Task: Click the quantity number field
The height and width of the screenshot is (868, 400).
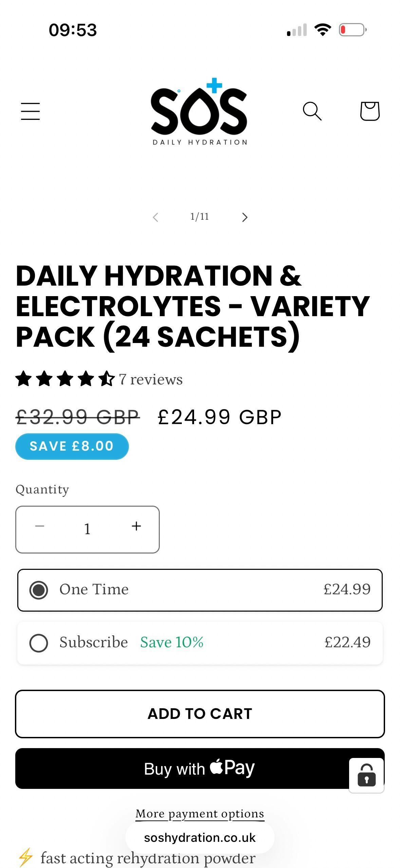Action: pyautogui.click(x=88, y=529)
